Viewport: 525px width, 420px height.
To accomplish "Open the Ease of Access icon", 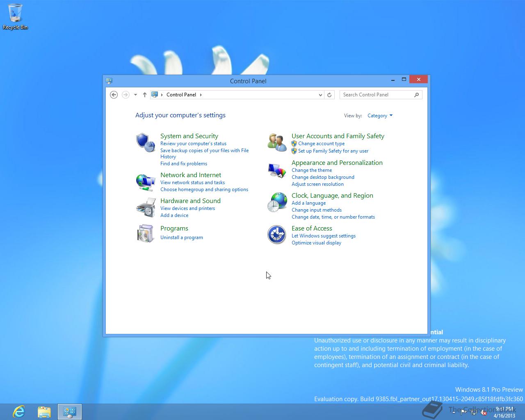I will (x=277, y=235).
